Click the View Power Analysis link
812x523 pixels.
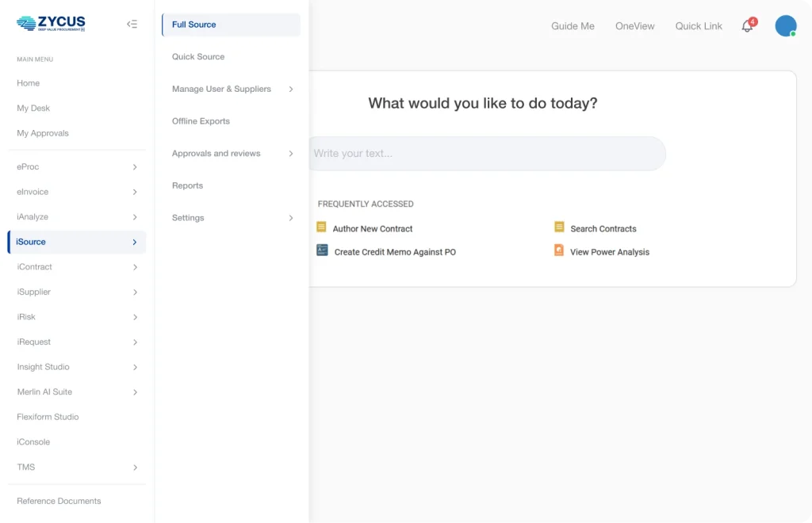click(610, 252)
